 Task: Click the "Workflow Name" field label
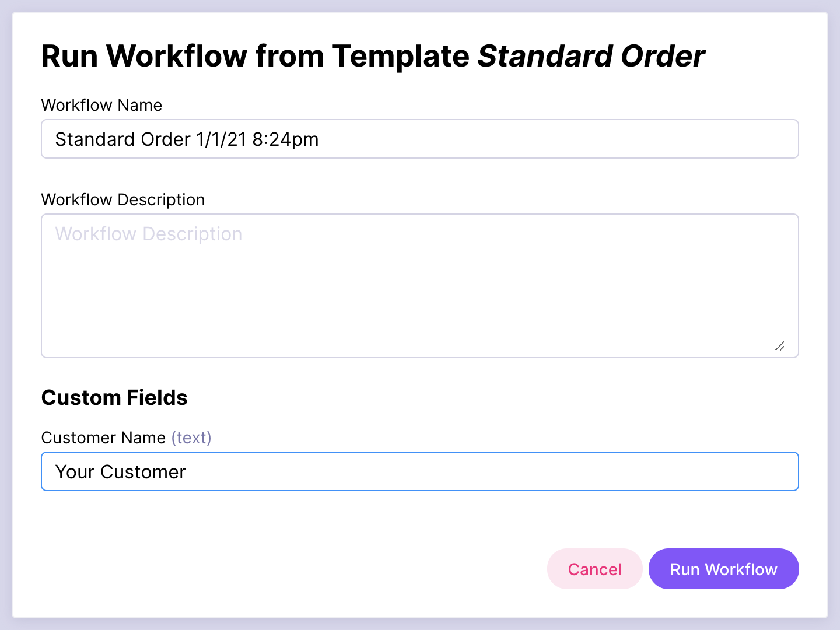coord(101,105)
